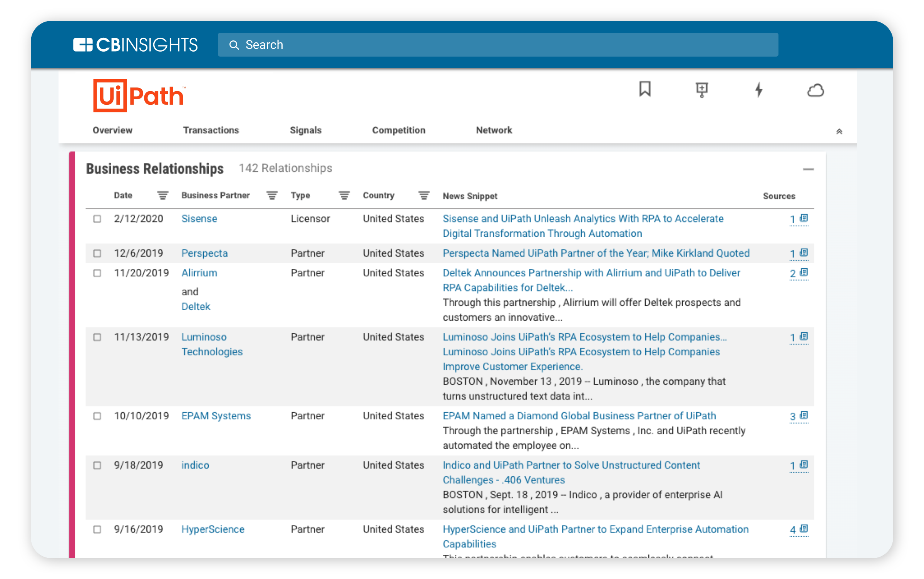Open sources icon for EPAM Systems row
This screenshot has height=579, width=924.
(803, 415)
